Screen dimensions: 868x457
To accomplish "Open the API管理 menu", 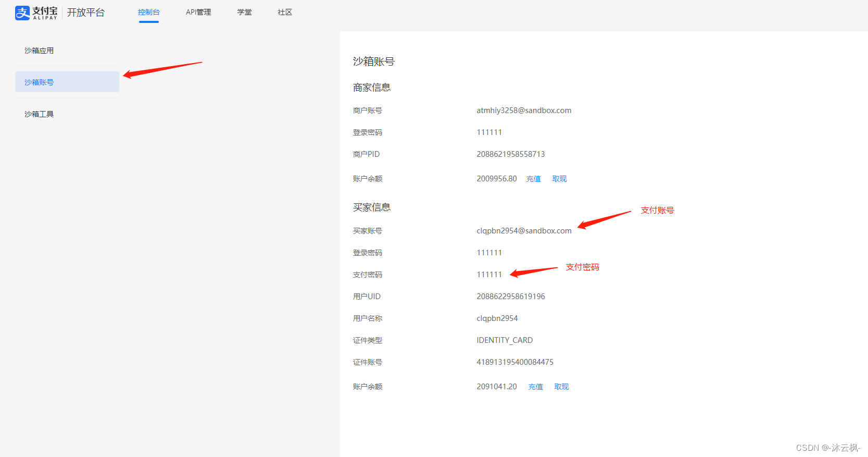I will [x=198, y=12].
